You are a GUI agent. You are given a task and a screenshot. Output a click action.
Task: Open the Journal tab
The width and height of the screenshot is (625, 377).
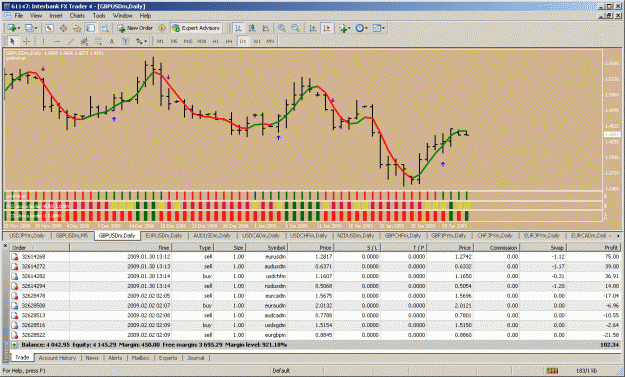196,358
